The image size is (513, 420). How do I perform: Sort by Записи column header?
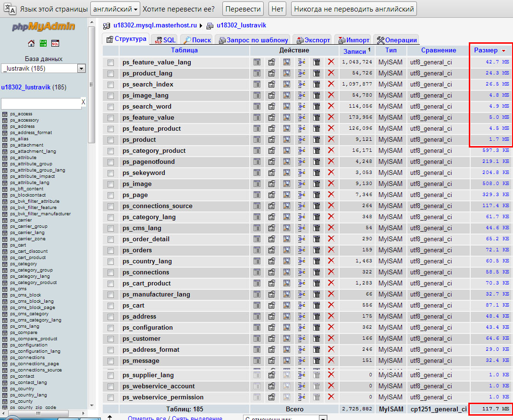click(354, 51)
